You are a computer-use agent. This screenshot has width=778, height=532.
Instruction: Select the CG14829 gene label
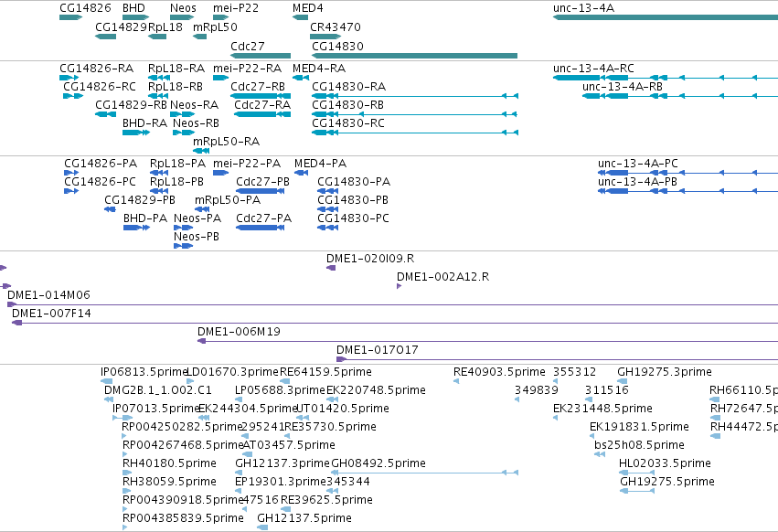coord(121,27)
